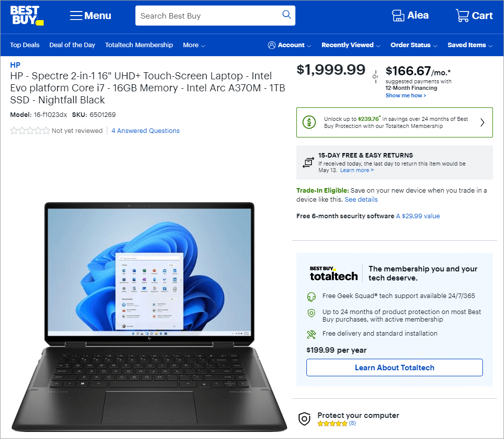504x439 pixels.
Task: Open the hamburger Menu icon
Action: pos(76,16)
